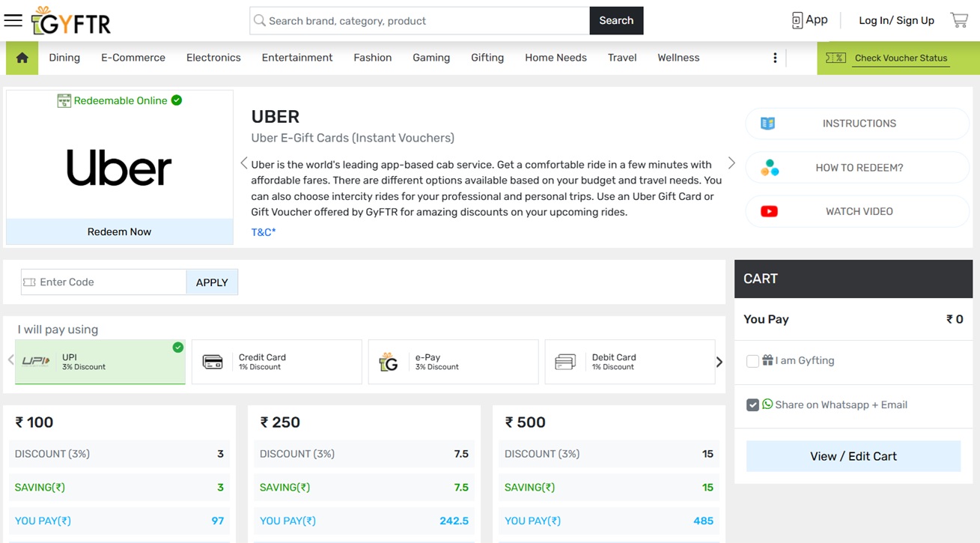Click the View / Edit Cart button
980x543 pixels.
click(853, 456)
